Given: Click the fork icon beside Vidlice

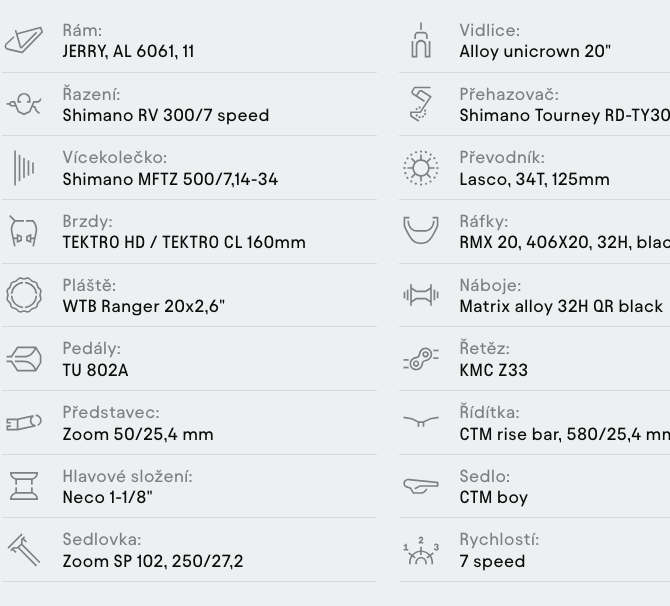Looking at the screenshot, I should point(421,40).
